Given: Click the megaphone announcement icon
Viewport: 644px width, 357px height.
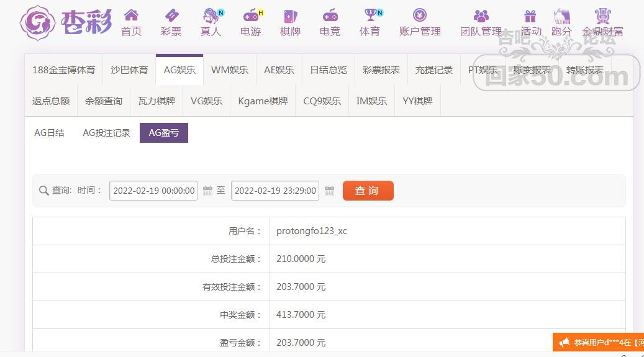Looking at the screenshot, I should pos(565,342).
